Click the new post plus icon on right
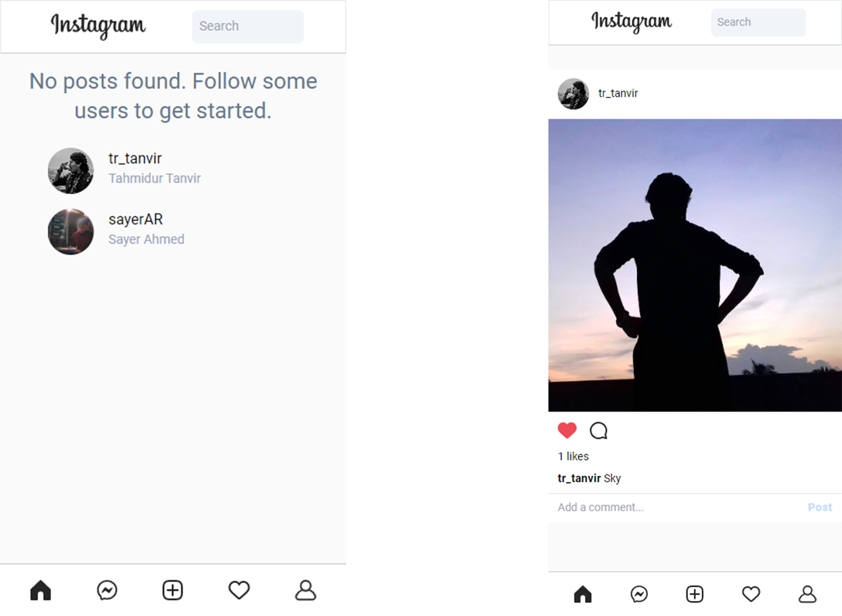 coord(695,594)
